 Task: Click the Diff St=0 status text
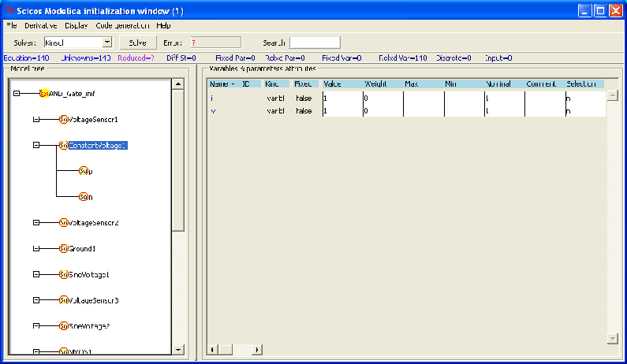[181, 58]
